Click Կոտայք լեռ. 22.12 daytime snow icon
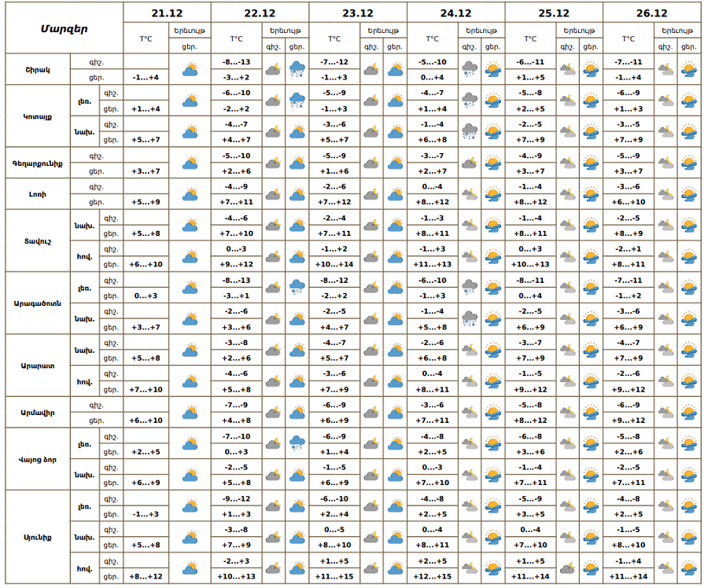The height and width of the screenshot is (588, 708). (x=297, y=101)
